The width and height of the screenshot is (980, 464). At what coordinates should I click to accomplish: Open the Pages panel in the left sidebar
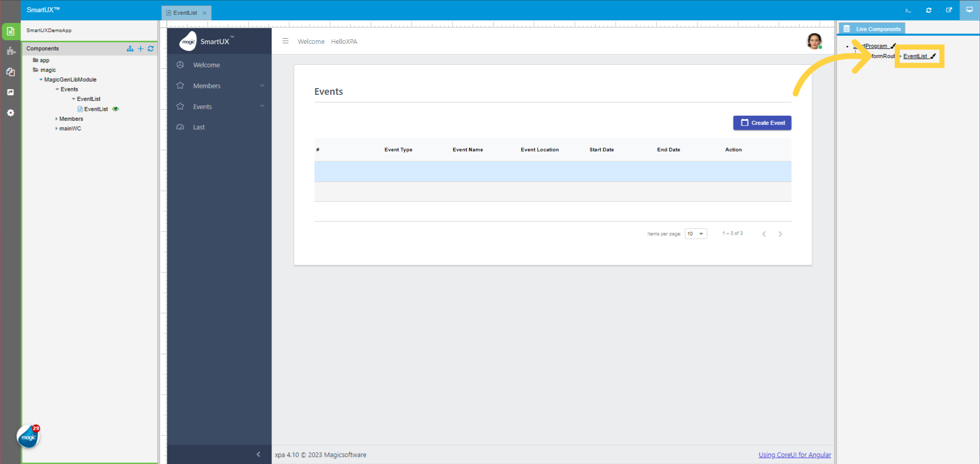click(x=11, y=31)
